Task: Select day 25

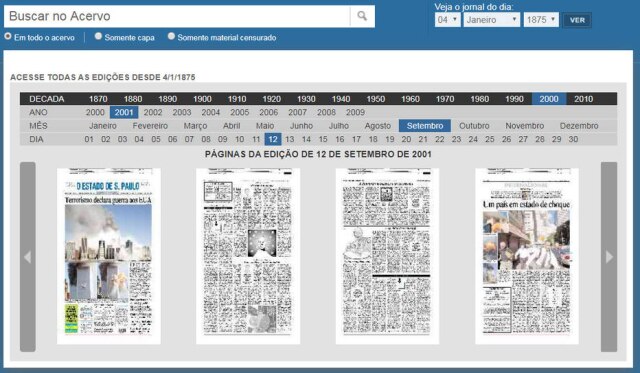Action: (x=490, y=139)
